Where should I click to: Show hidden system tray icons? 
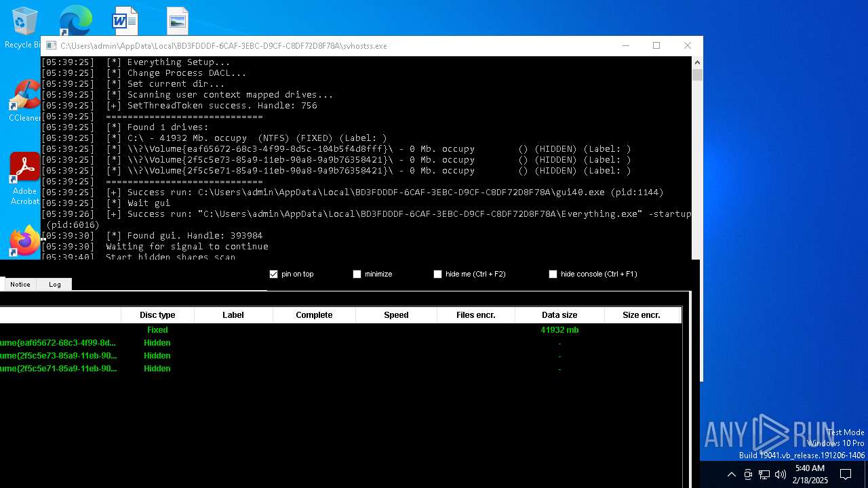pyautogui.click(x=731, y=474)
